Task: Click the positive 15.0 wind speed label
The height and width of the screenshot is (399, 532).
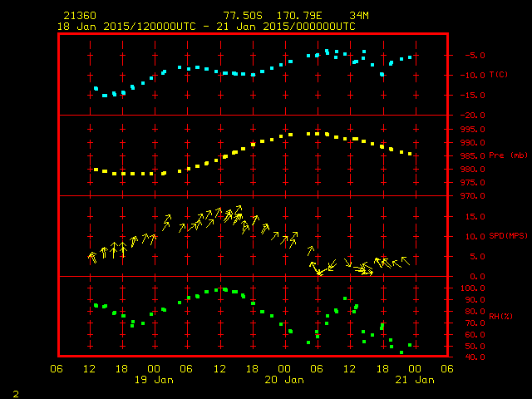Action: (475, 216)
